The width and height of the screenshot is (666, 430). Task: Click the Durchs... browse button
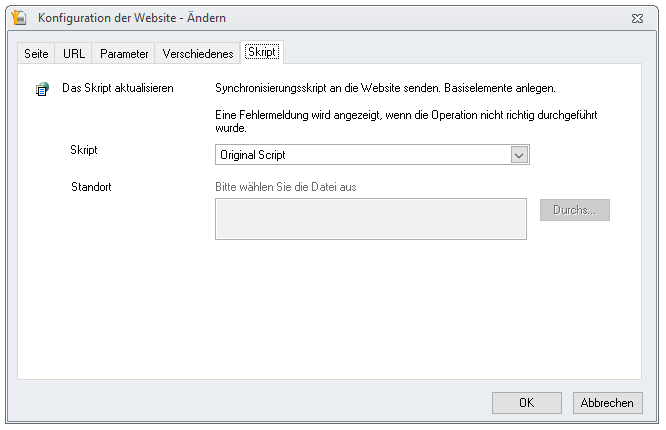click(575, 210)
